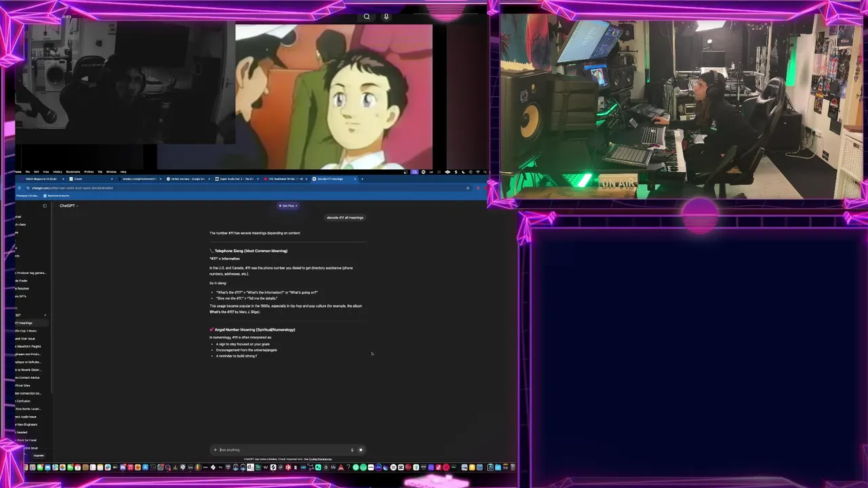Bookmark the page with the star icon

[467, 188]
